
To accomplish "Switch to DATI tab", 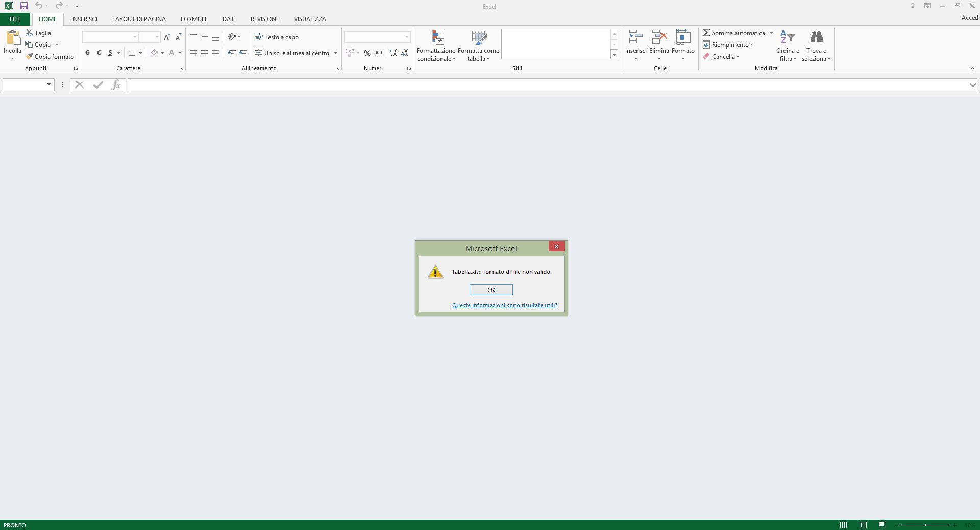I will (x=229, y=19).
